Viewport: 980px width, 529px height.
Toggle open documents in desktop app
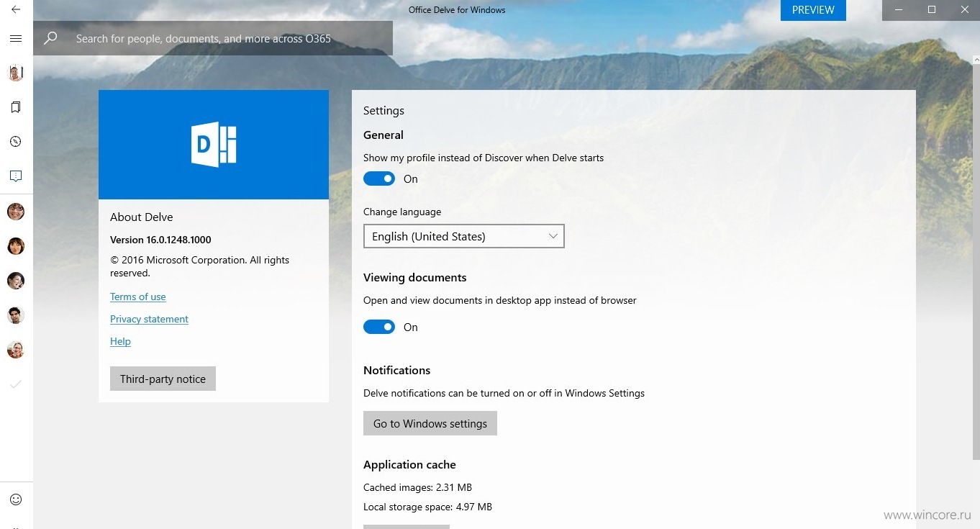[379, 327]
